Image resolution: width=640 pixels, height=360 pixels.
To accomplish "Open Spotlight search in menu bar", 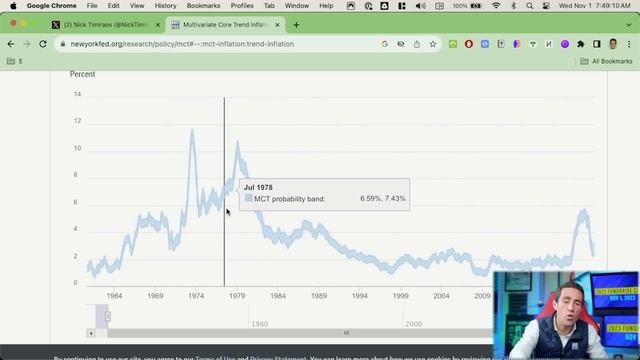I will pyautogui.click(x=529, y=6).
